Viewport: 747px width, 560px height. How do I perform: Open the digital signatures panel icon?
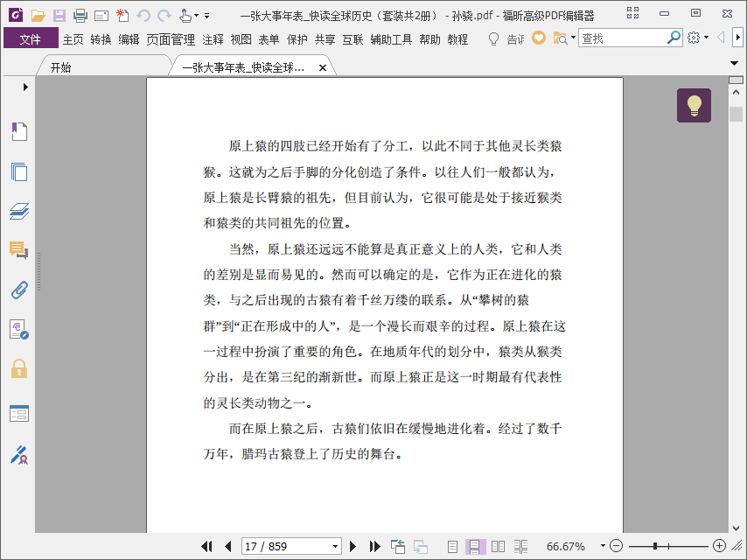pyautogui.click(x=19, y=329)
